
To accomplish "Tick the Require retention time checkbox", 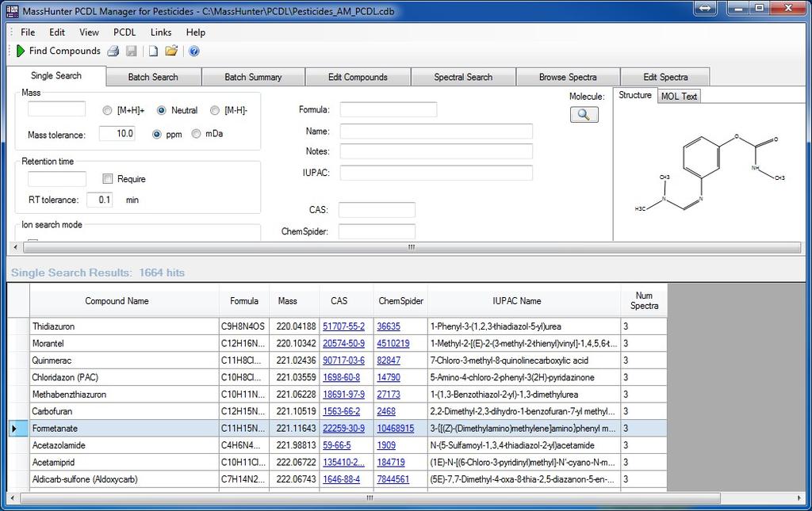I will pos(107,179).
